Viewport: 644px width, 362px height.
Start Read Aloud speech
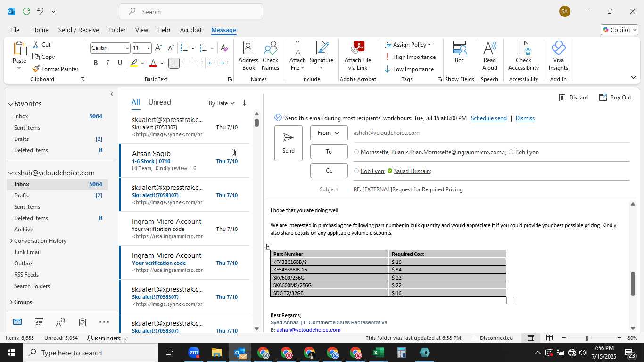click(490, 56)
